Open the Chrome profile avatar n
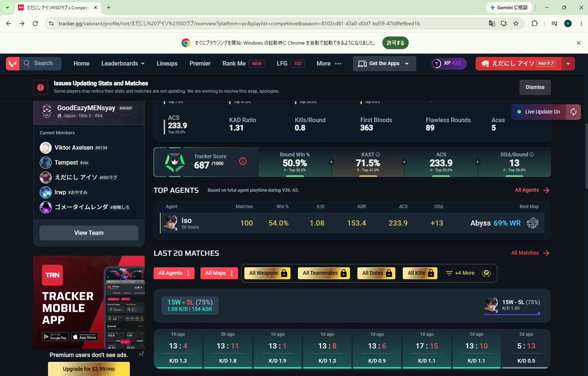 tap(567, 23)
